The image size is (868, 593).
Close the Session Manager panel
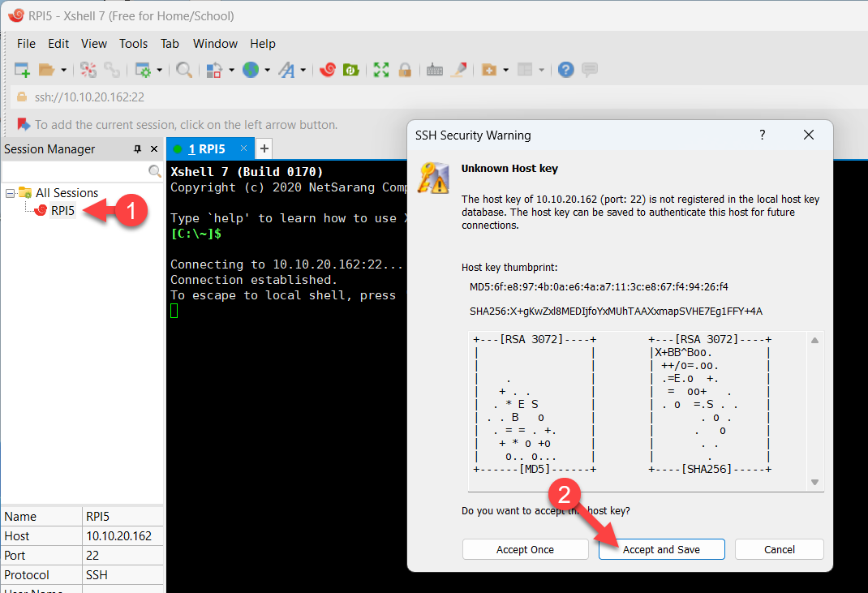[154, 149]
